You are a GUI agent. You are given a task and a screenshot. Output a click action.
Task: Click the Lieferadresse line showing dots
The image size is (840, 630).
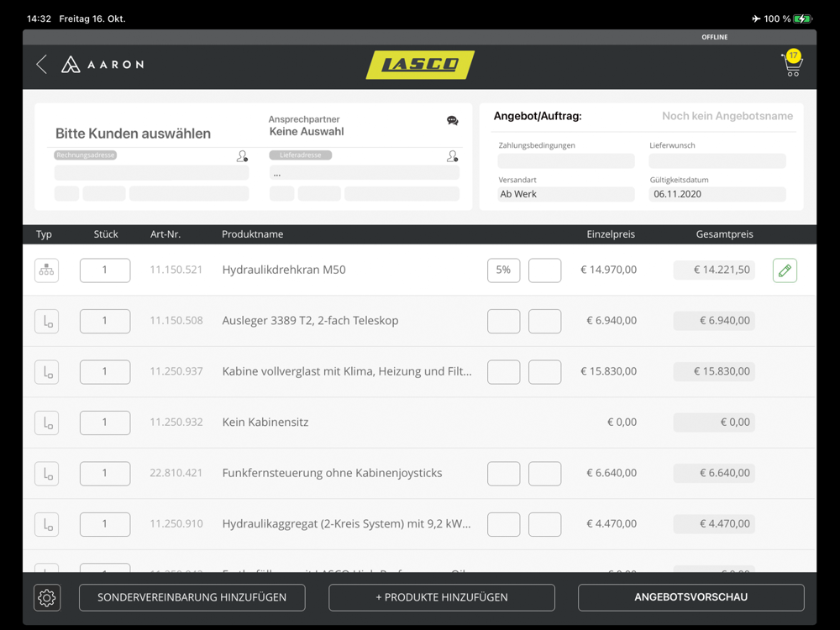[x=365, y=172]
